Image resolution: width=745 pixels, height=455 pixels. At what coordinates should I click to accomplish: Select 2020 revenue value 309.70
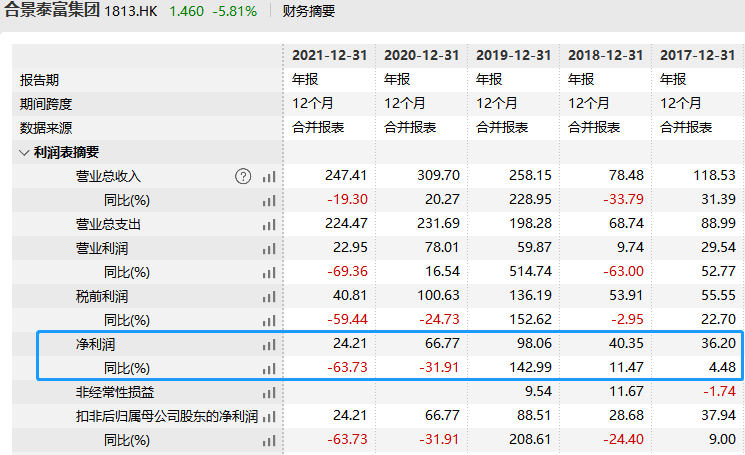pyautogui.click(x=438, y=176)
